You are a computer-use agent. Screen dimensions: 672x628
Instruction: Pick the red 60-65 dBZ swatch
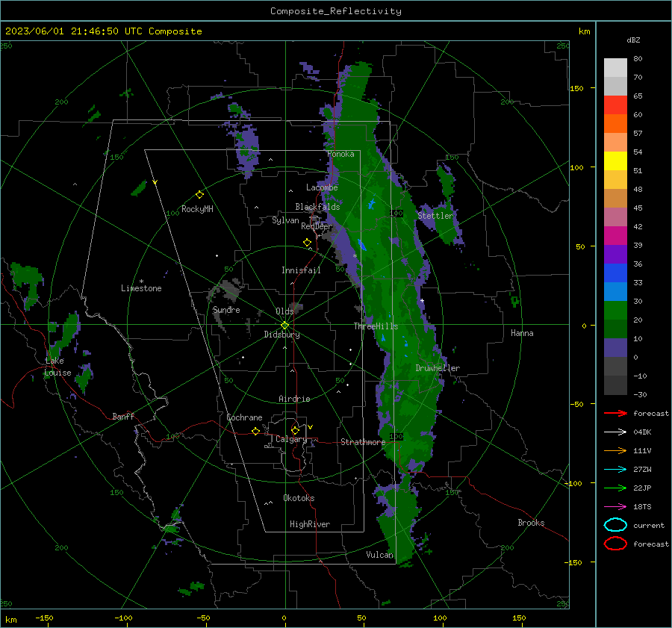[x=615, y=105]
